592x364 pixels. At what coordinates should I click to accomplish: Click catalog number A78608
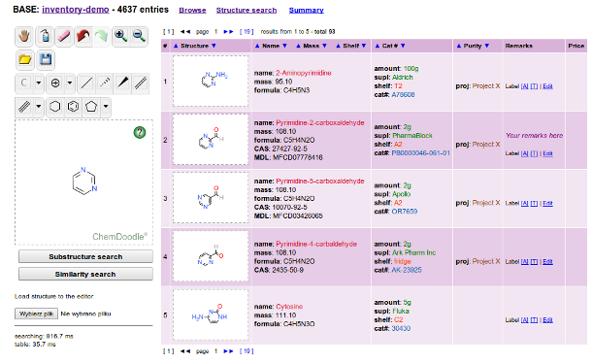(x=403, y=94)
